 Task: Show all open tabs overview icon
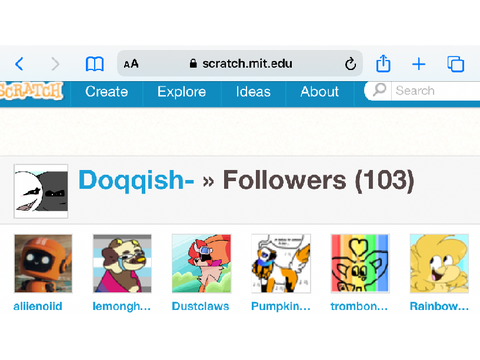click(x=455, y=64)
